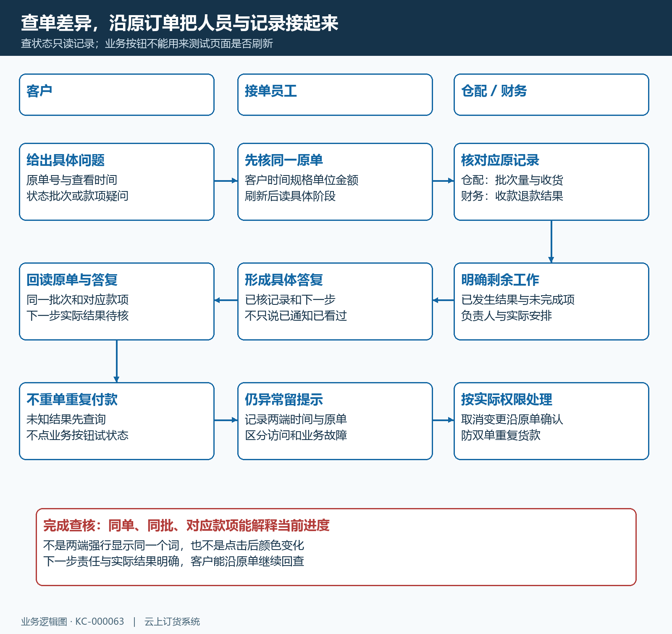Viewport: 672px width, 634px height.
Task: Click text 不是两端强行显示同一个词，也不是点击后颜色变化
Action: [173, 545]
